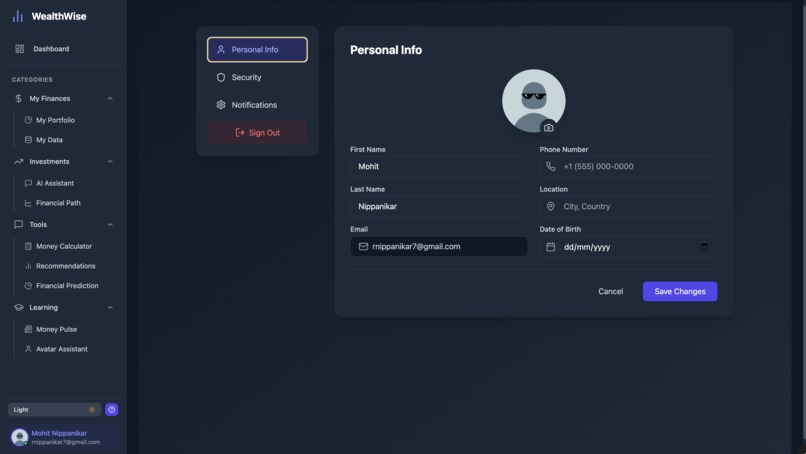Click the graduation cap icon beside Learning
This screenshot has height=454, width=806.
(x=19, y=307)
